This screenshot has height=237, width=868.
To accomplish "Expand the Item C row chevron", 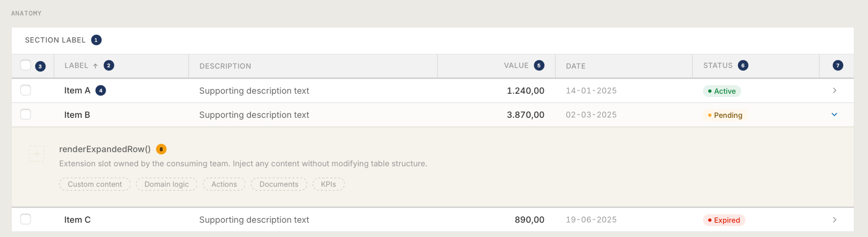I will tap(834, 220).
